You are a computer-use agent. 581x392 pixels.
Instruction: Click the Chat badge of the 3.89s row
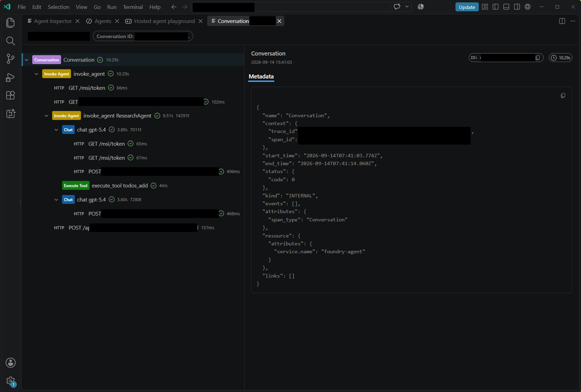click(68, 130)
